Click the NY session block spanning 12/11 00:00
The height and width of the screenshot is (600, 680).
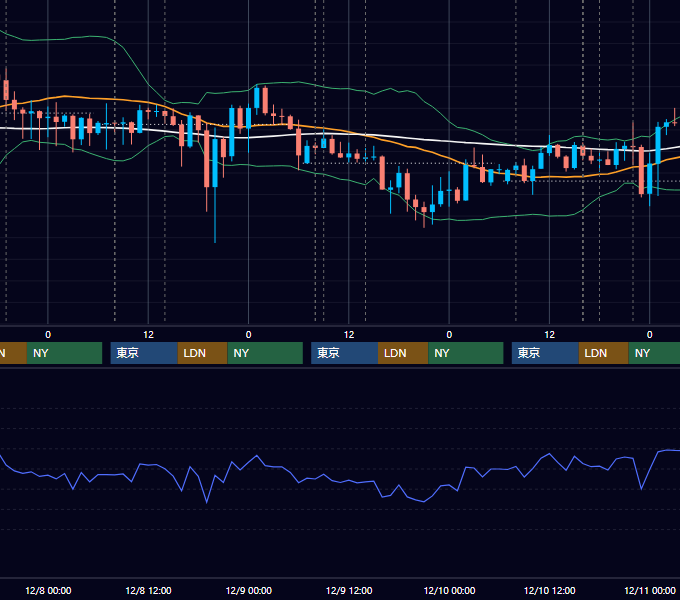pyautogui.click(x=654, y=353)
